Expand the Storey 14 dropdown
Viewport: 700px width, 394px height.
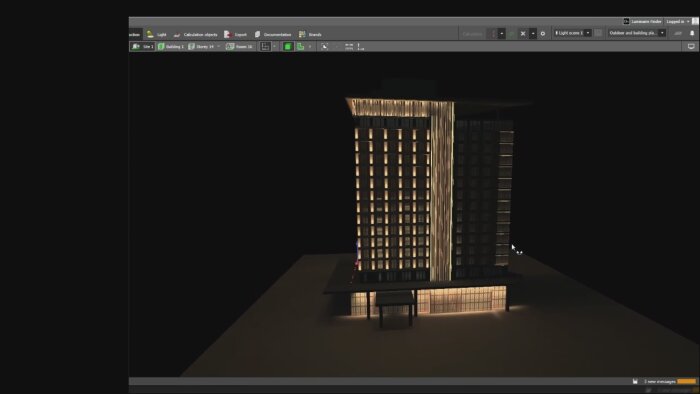[218, 46]
